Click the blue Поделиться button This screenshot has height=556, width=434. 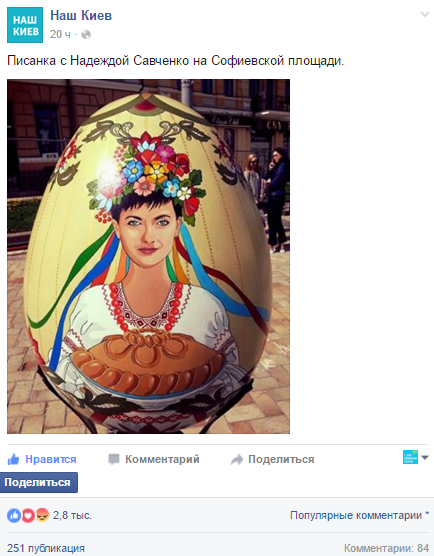(39, 482)
